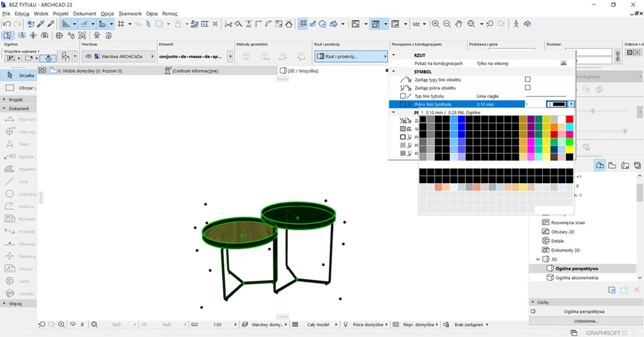
Task: Enable the Zastąp pióra obiektu checkbox
Action: point(528,88)
